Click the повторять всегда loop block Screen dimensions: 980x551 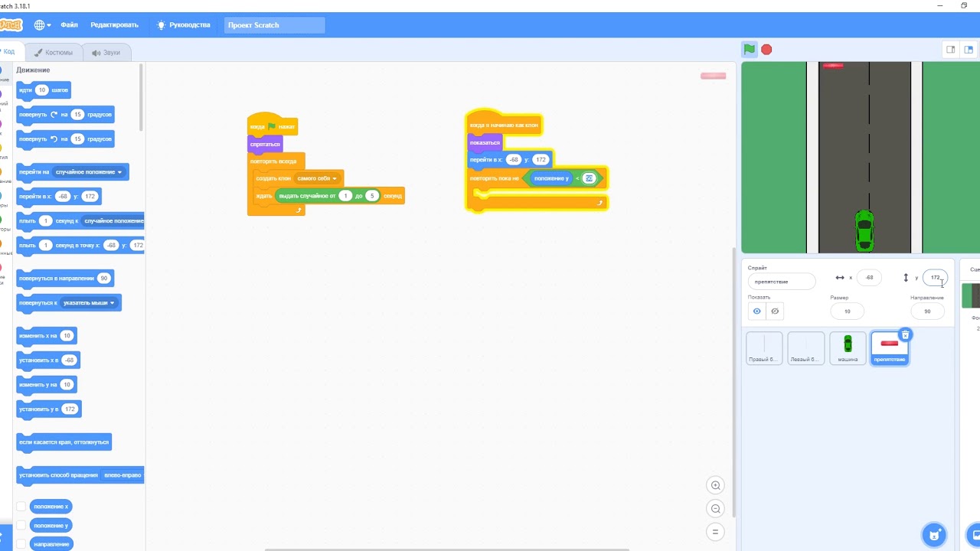point(273,161)
